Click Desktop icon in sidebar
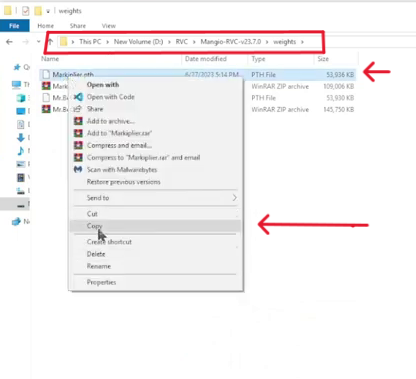The height and width of the screenshot is (379, 416). point(21,111)
